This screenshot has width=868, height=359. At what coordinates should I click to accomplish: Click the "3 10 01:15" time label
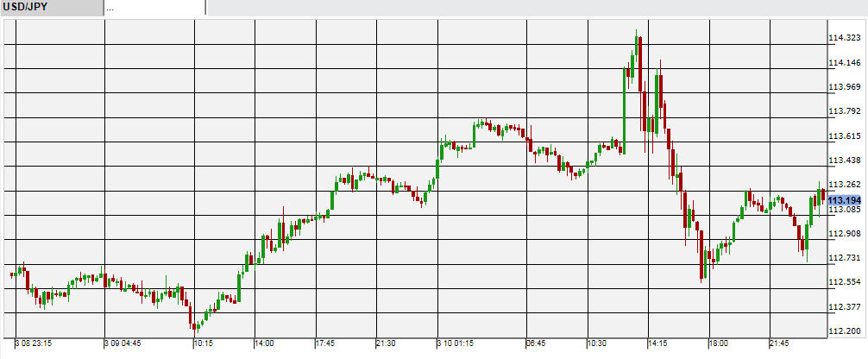coord(455,343)
